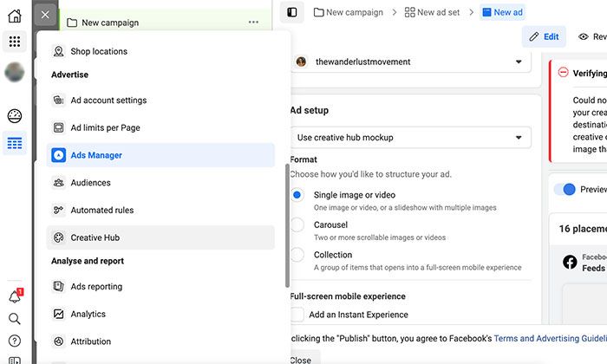Click the Feeds placement label
Image resolution: width=607 pixels, height=364 pixels.
point(593,268)
